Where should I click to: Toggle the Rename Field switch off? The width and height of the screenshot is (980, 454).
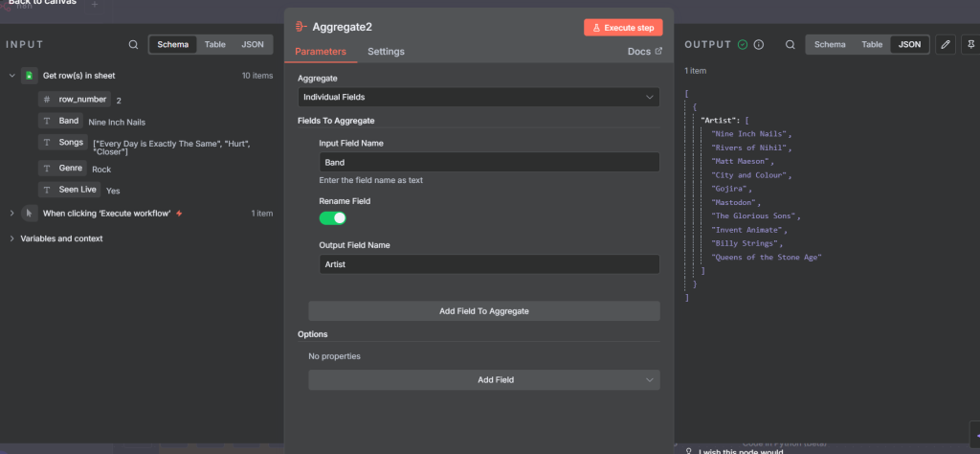click(x=332, y=217)
